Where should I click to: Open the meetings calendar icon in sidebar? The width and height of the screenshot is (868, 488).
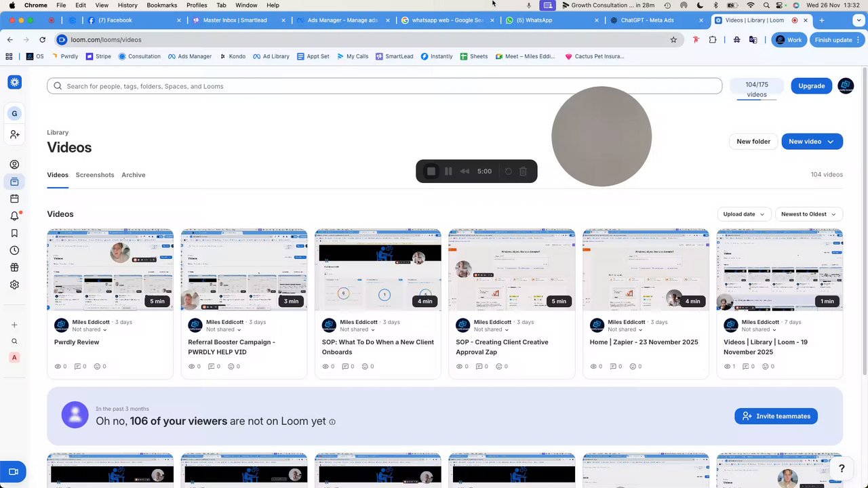point(14,199)
